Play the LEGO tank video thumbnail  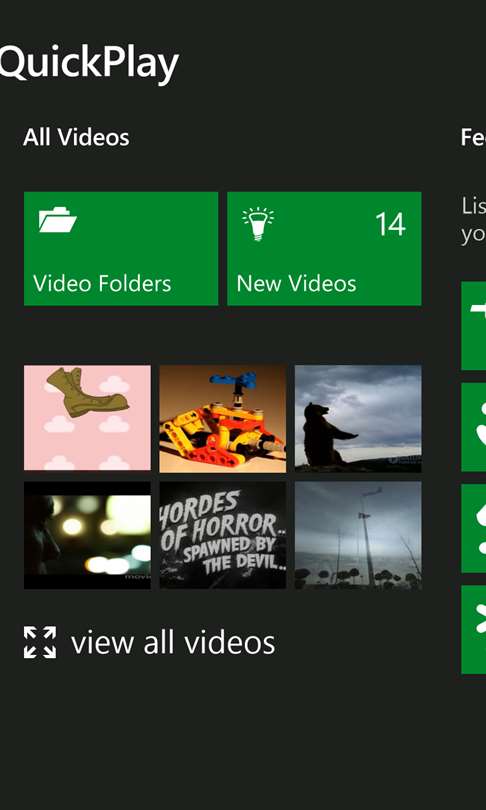pyautogui.click(x=223, y=419)
